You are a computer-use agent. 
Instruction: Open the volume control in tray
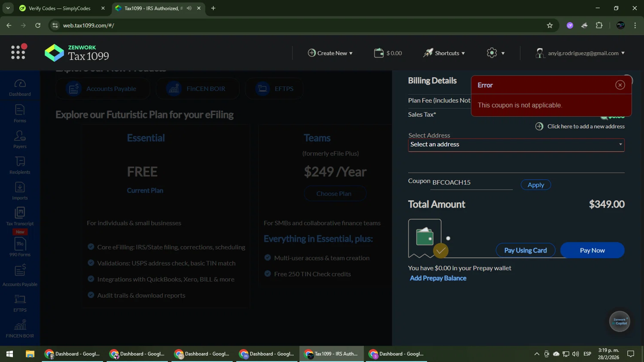pyautogui.click(x=575, y=354)
